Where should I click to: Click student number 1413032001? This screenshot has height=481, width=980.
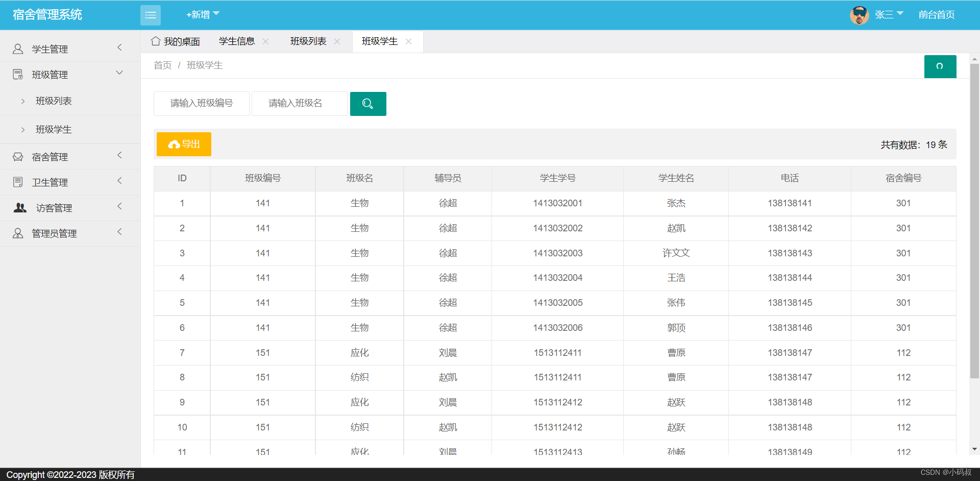point(558,203)
